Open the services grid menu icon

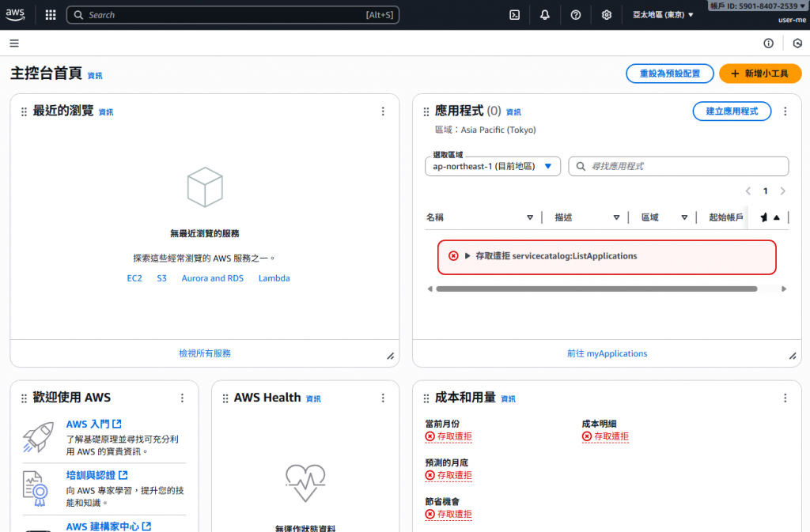(x=51, y=15)
